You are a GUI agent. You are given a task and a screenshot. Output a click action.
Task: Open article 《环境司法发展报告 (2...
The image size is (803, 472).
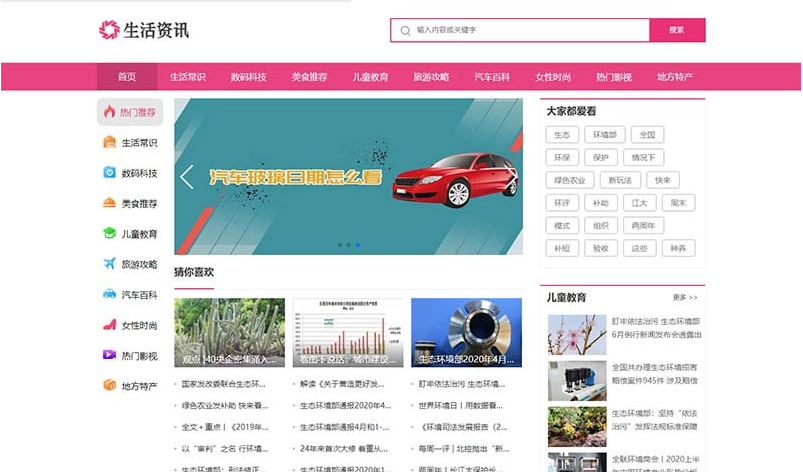[x=464, y=427]
